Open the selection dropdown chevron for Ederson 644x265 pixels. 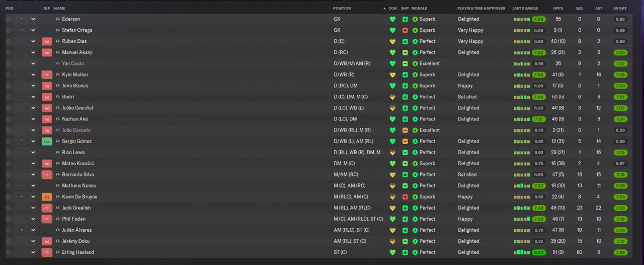pyautogui.click(x=33, y=19)
